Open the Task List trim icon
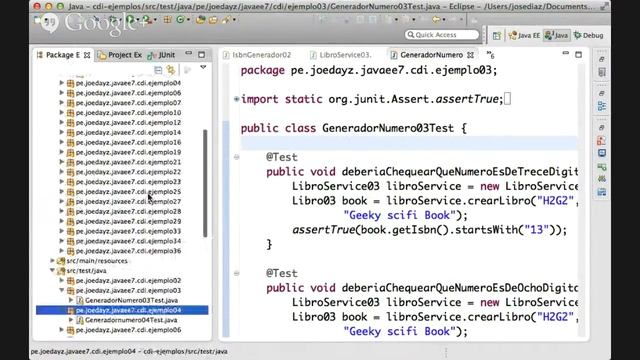Viewport: 640px width, 360px height. click(x=602, y=72)
